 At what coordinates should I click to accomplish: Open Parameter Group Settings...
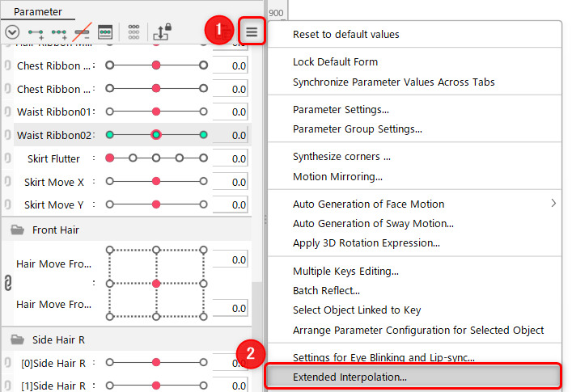(357, 129)
